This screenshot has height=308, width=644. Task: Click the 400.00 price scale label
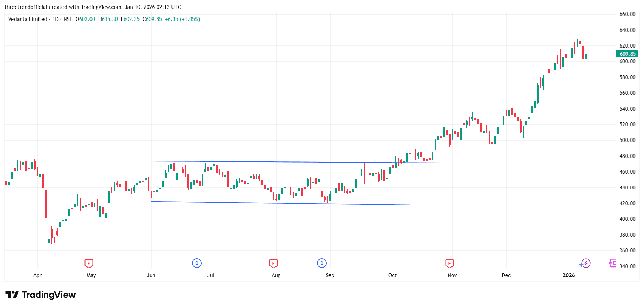pos(627,219)
